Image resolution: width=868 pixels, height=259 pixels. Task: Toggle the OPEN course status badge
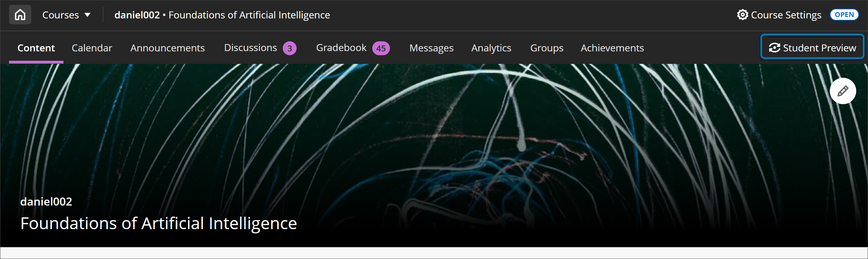click(x=844, y=15)
